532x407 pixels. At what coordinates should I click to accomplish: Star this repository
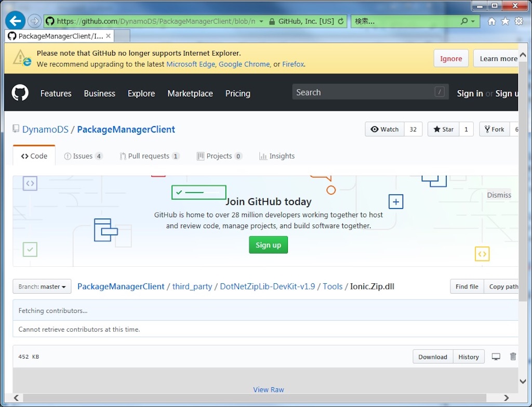click(444, 129)
